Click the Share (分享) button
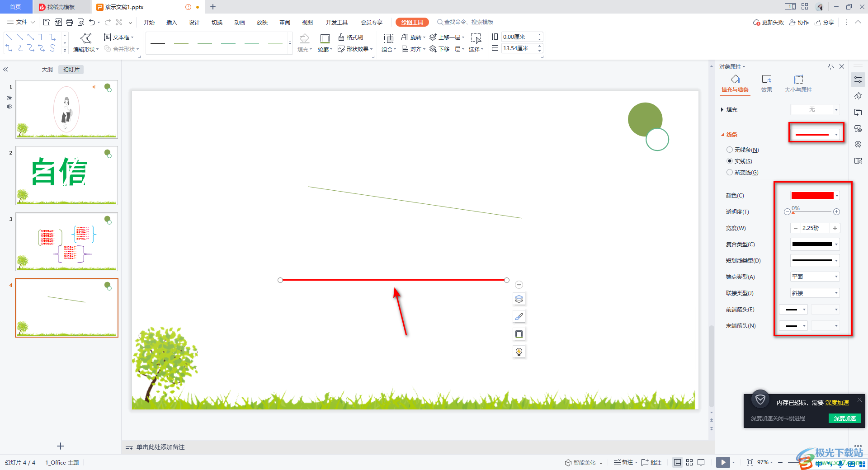868x470 pixels. [824, 22]
